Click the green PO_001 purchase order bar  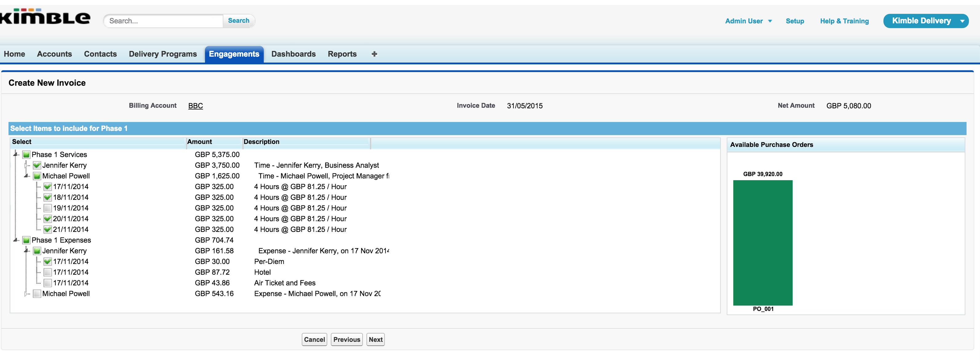point(763,243)
